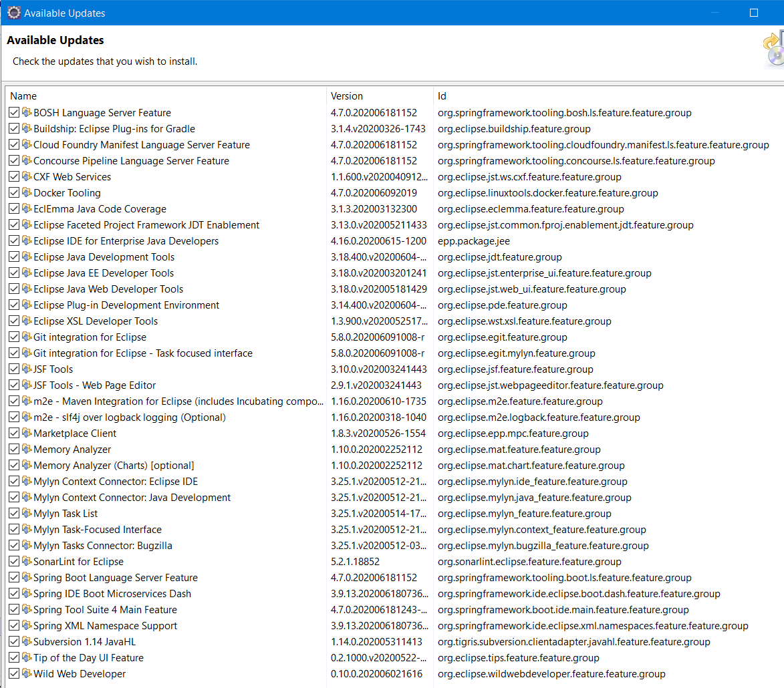Uncheck m2e Maven Integration for Eclipse

14,401
